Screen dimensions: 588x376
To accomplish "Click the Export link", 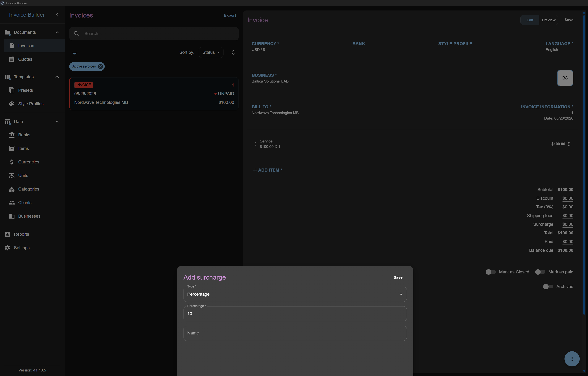I will click(230, 15).
